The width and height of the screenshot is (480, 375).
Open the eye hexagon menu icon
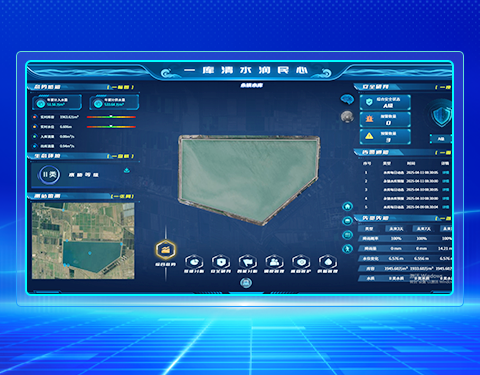301,262
